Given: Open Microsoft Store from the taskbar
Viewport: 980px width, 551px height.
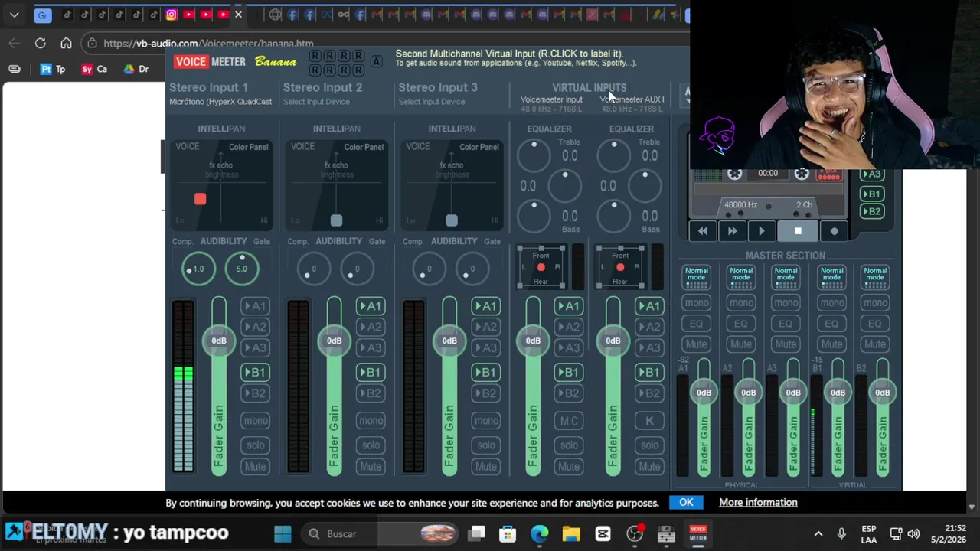Looking at the screenshot, I should [508, 533].
